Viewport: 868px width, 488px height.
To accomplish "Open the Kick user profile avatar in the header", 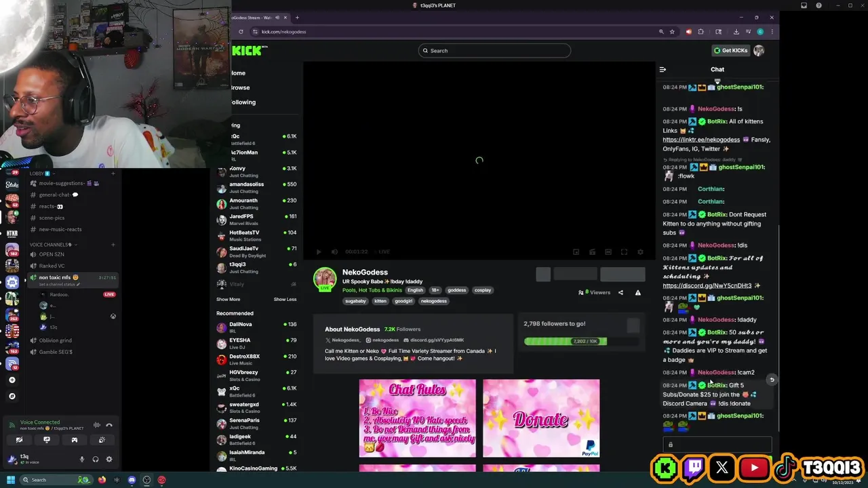I will pyautogui.click(x=759, y=51).
